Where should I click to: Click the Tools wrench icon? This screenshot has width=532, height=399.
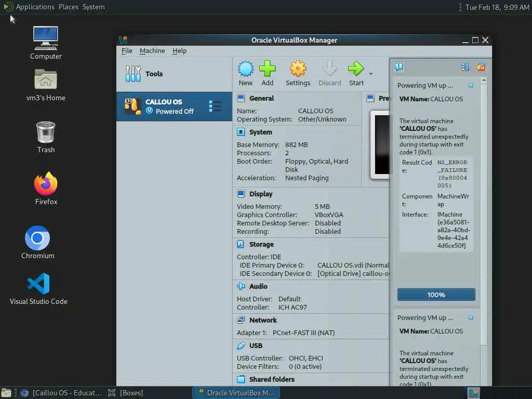coord(133,74)
